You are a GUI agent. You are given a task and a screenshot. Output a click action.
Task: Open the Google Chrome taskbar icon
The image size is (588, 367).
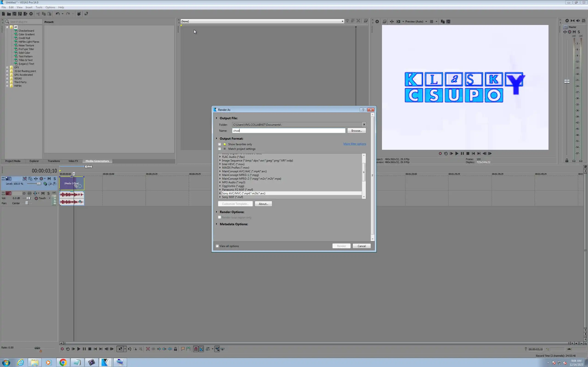63,362
